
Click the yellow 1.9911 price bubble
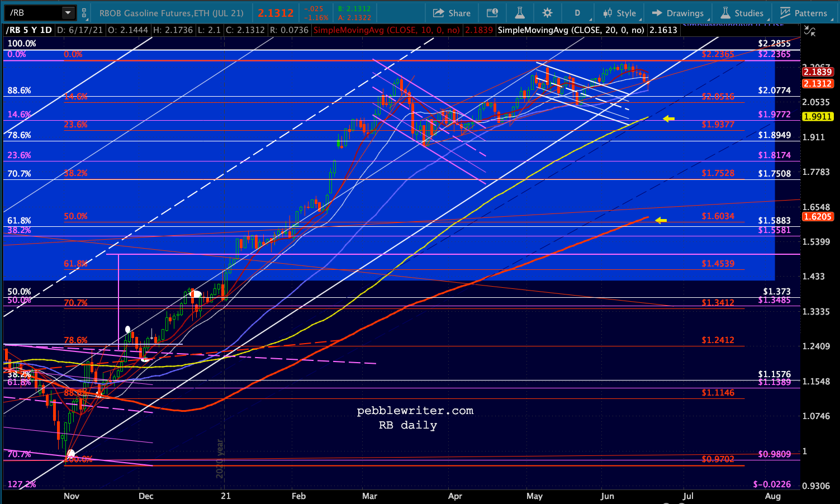coord(818,117)
